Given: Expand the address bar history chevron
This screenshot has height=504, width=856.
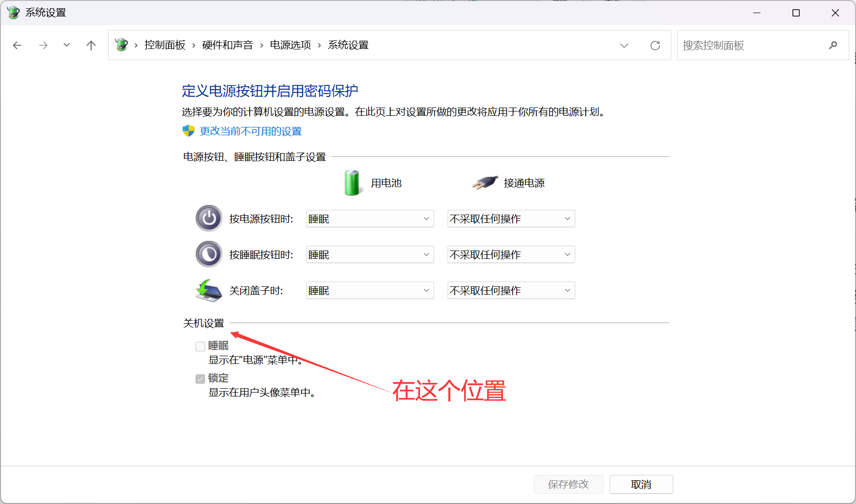Looking at the screenshot, I should (624, 46).
